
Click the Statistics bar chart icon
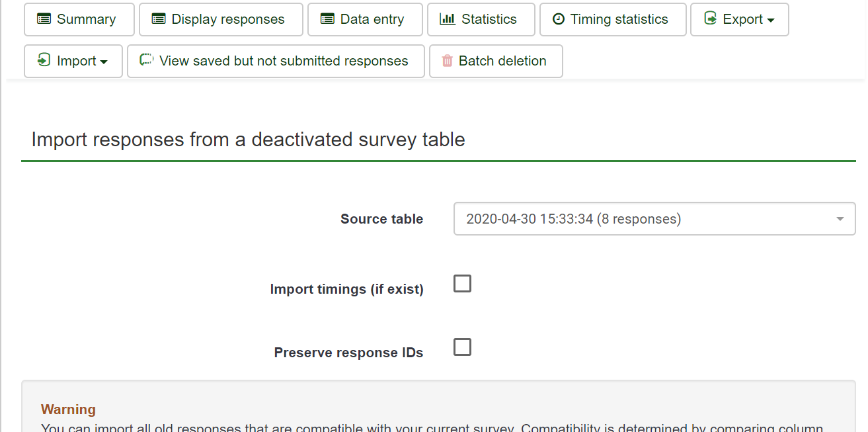pos(448,19)
